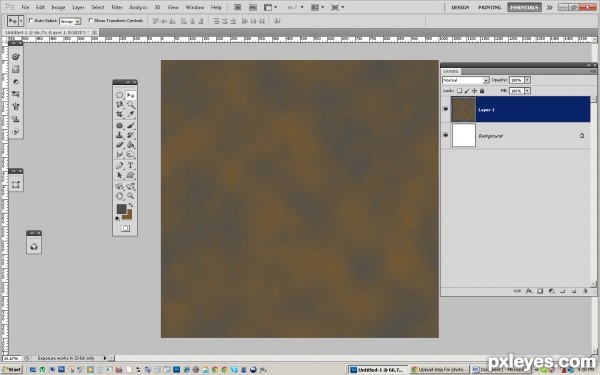This screenshot has width=600, height=375.
Task: Select the Type tool
Action: pos(130,165)
